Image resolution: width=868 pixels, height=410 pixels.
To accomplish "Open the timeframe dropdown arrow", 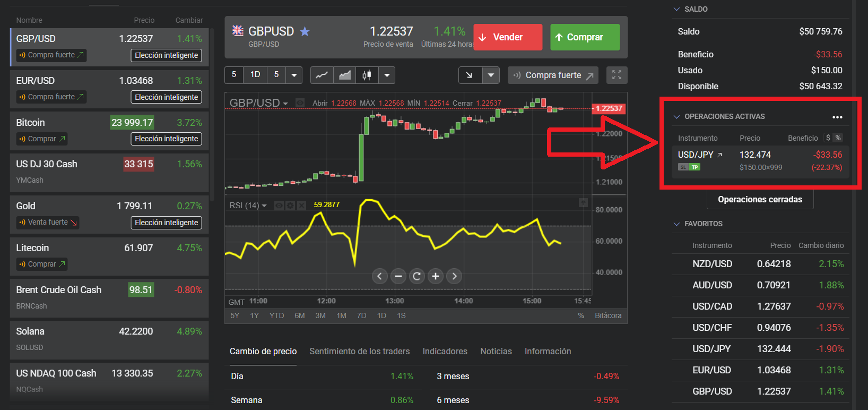I will point(294,75).
